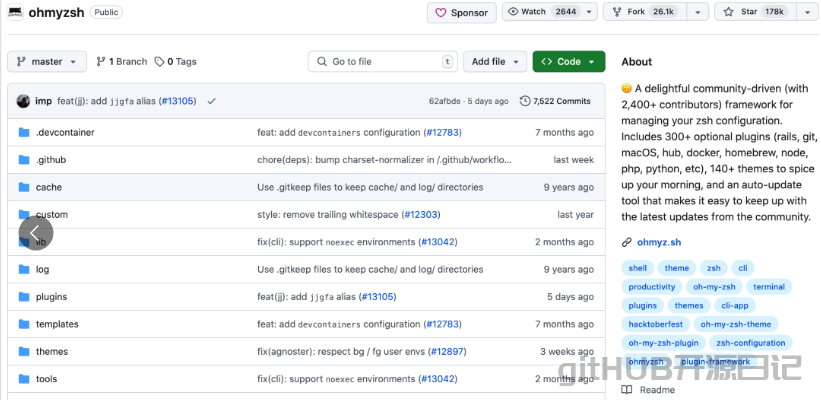Image resolution: width=821 pixels, height=400 pixels.
Task: Open the tools folder
Action: [47, 379]
